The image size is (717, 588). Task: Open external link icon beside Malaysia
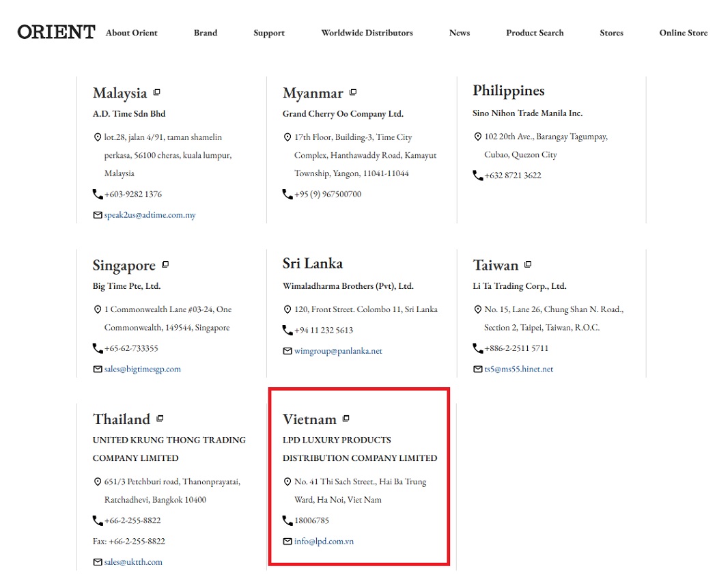tap(157, 92)
